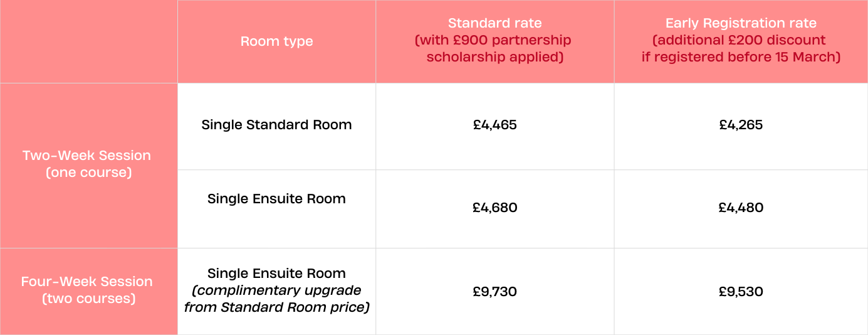Click Single Ensuite Room in Four-Week Session

tap(276, 274)
